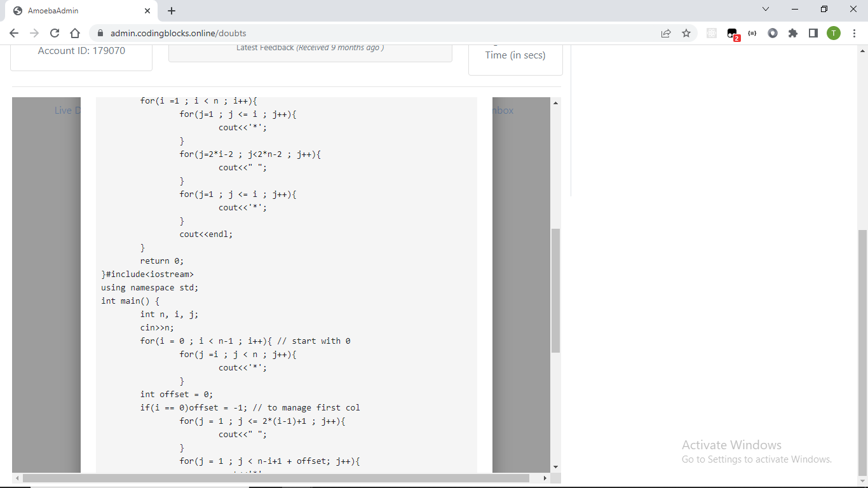868x488 pixels.
Task: Go back to the previous page
Action: 14,33
